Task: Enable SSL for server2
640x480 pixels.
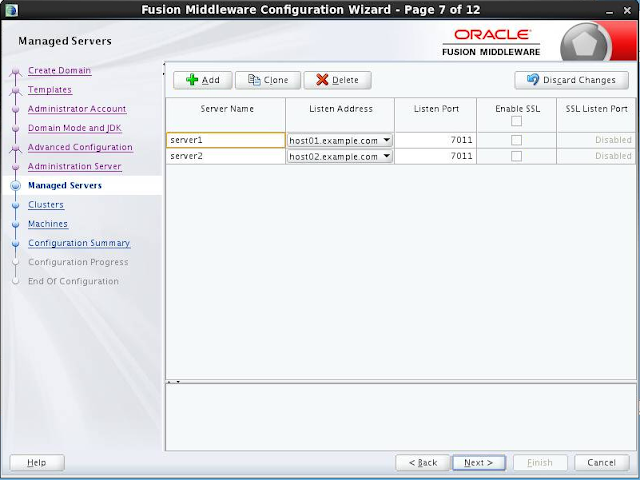Action: [x=516, y=156]
